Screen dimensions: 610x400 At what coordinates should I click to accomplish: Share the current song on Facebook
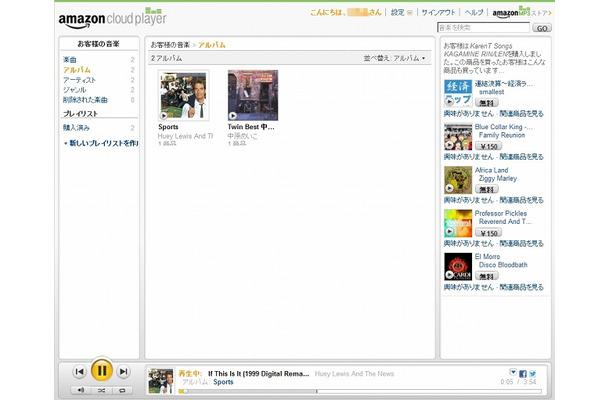pyautogui.click(x=523, y=374)
